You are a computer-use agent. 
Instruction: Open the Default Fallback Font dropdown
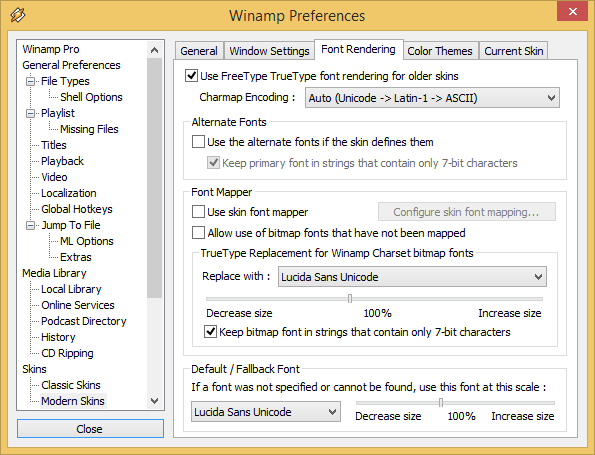coord(266,412)
